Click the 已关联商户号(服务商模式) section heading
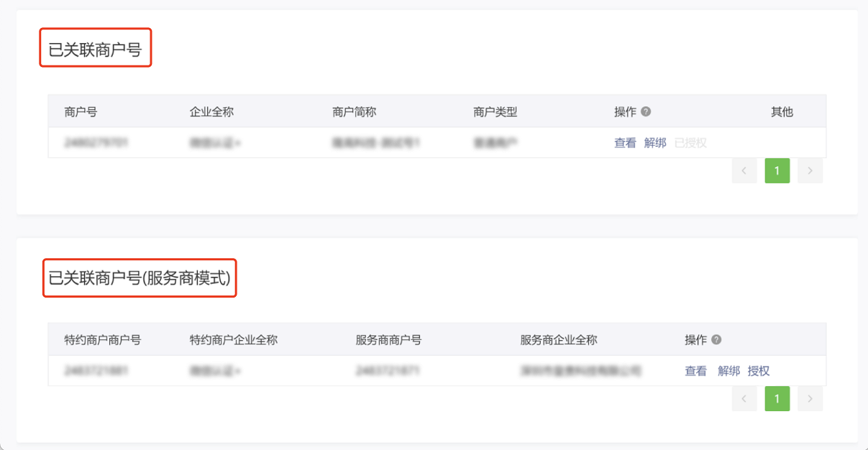 [140, 277]
